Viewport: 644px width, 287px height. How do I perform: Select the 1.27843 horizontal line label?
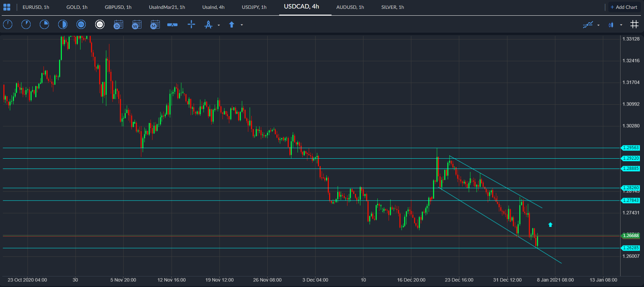(630, 201)
